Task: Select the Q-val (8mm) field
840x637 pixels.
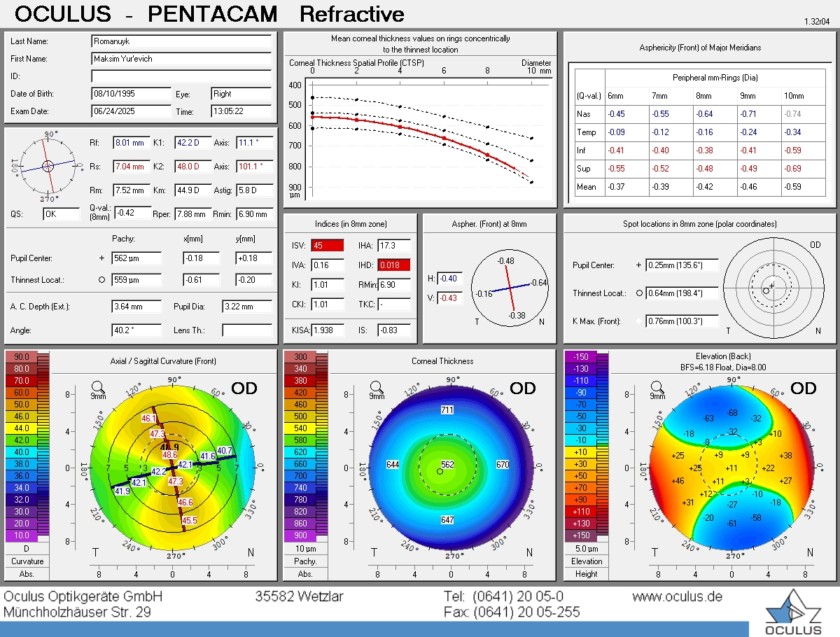Action: coord(132,213)
